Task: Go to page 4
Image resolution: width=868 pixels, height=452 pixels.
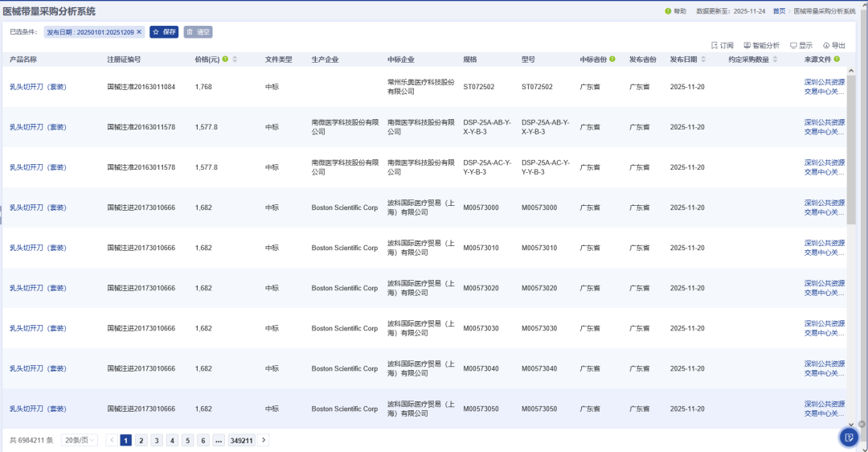Action: click(x=172, y=441)
